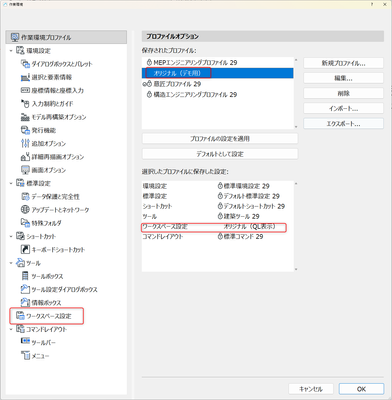Viewport: 392px width, 400px height.
Task: Click the help question mark in title bar
Action: (x=372, y=4)
